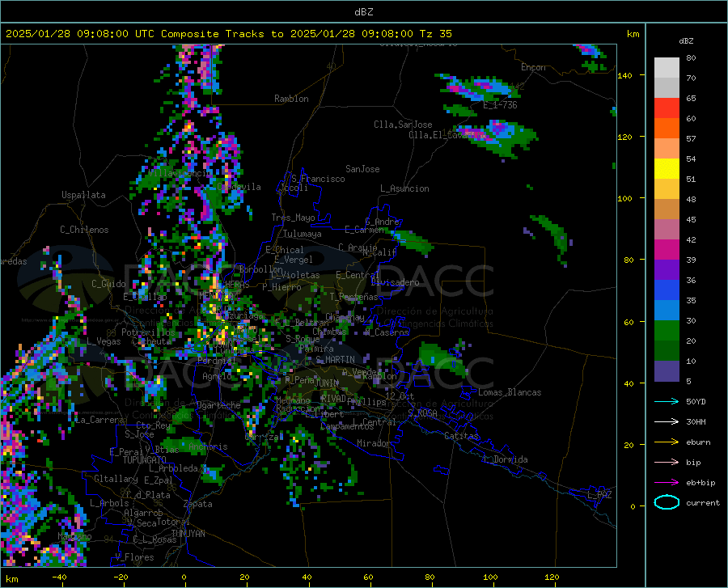The image size is (728, 588).
Task: Click the 'TUNUYAN' map label
Action: coord(188,534)
